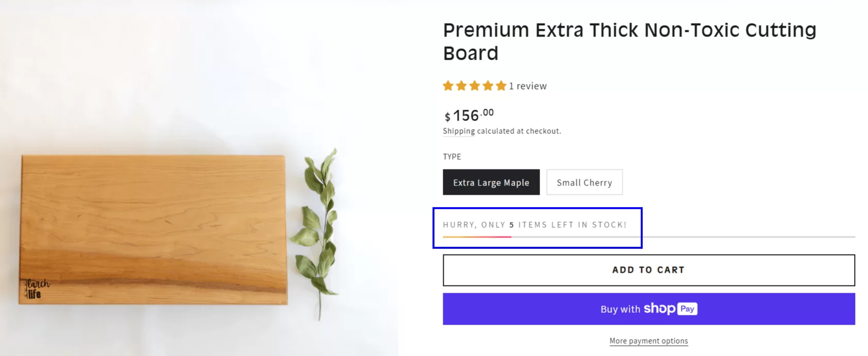The image size is (868, 356).
Task: Click the second gold rating star
Action: [x=461, y=86]
